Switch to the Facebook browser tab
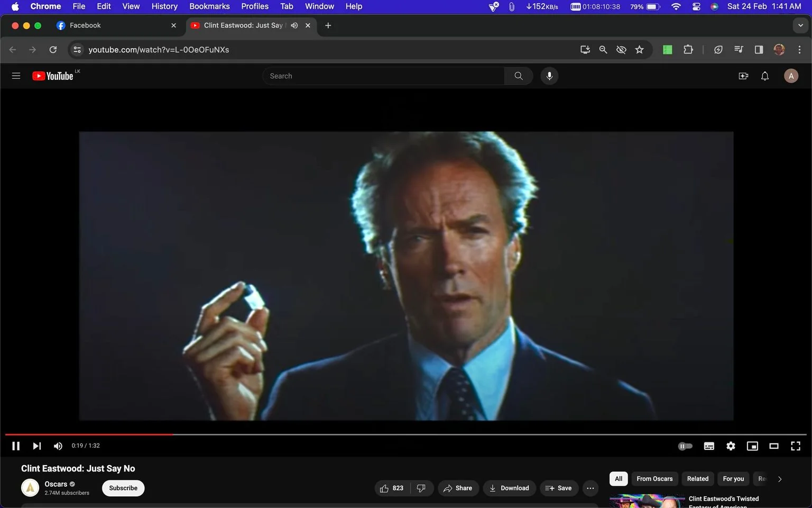Screen dimensions: 812x508 pyautogui.click(x=116, y=25)
